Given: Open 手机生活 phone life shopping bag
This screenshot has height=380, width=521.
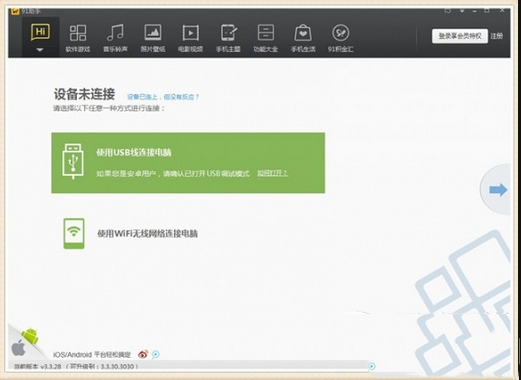Looking at the screenshot, I should (303, 38).
